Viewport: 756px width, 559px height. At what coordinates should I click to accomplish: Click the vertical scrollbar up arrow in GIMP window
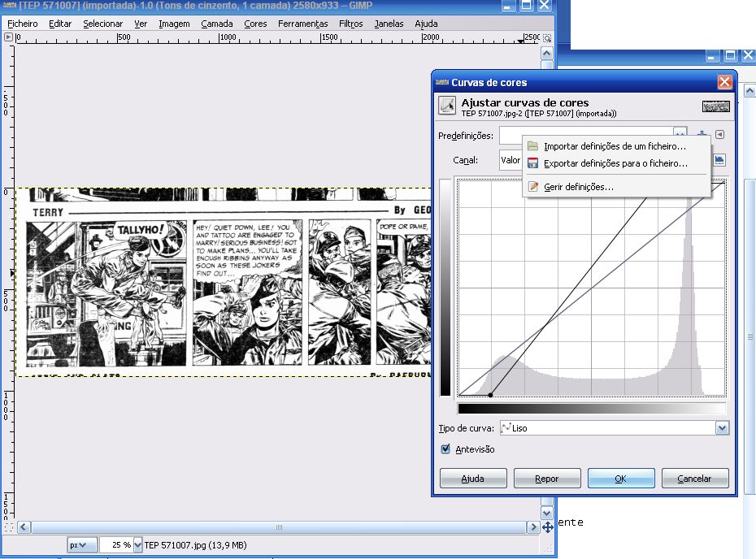[x=546, y=53]
